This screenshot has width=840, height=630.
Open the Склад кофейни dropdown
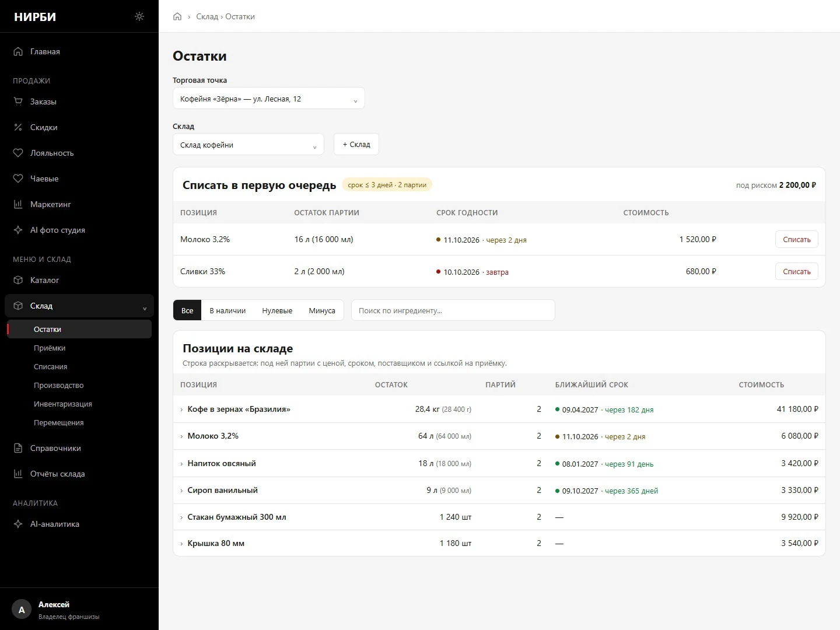[249, 145]
